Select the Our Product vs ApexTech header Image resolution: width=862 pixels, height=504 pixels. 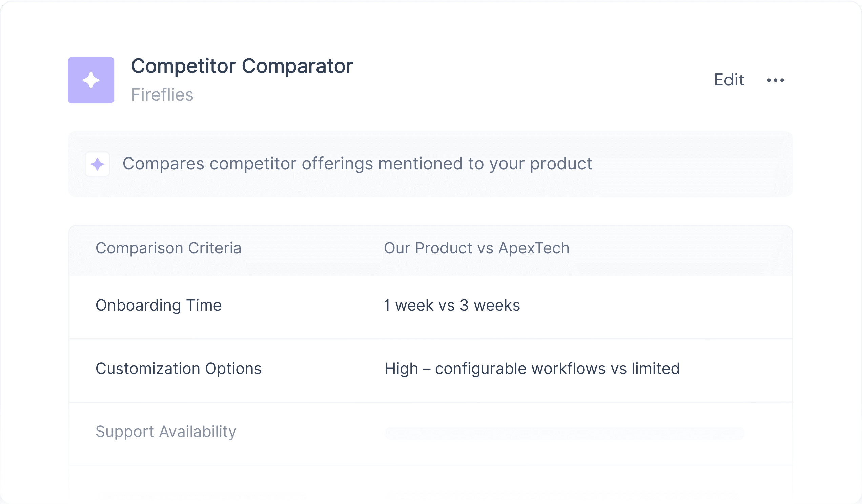click(476, 248)
